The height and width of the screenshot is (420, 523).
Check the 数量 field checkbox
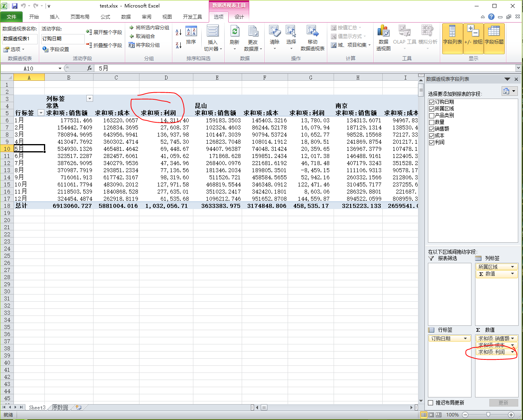(x=432, y=122)
